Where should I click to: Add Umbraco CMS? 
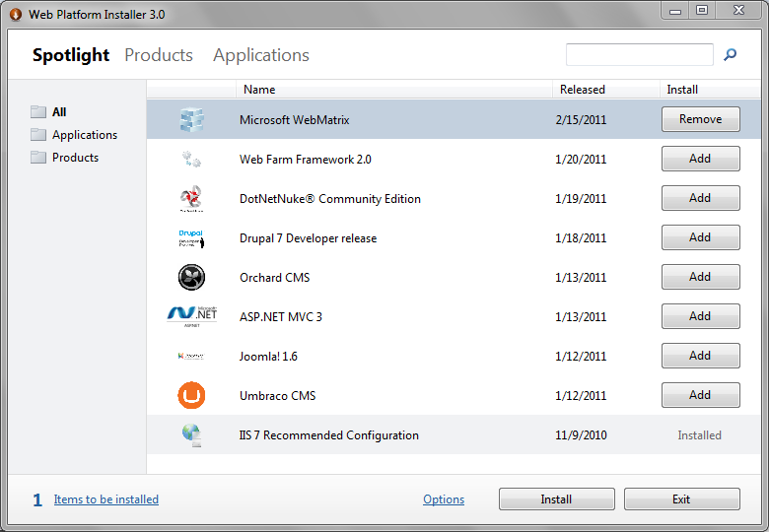(x=700, y=395)
